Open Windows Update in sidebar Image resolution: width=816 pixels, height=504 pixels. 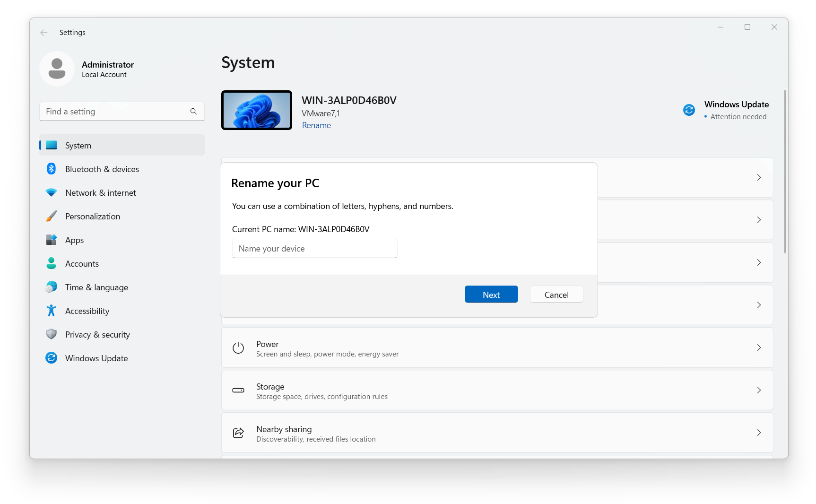122,358
